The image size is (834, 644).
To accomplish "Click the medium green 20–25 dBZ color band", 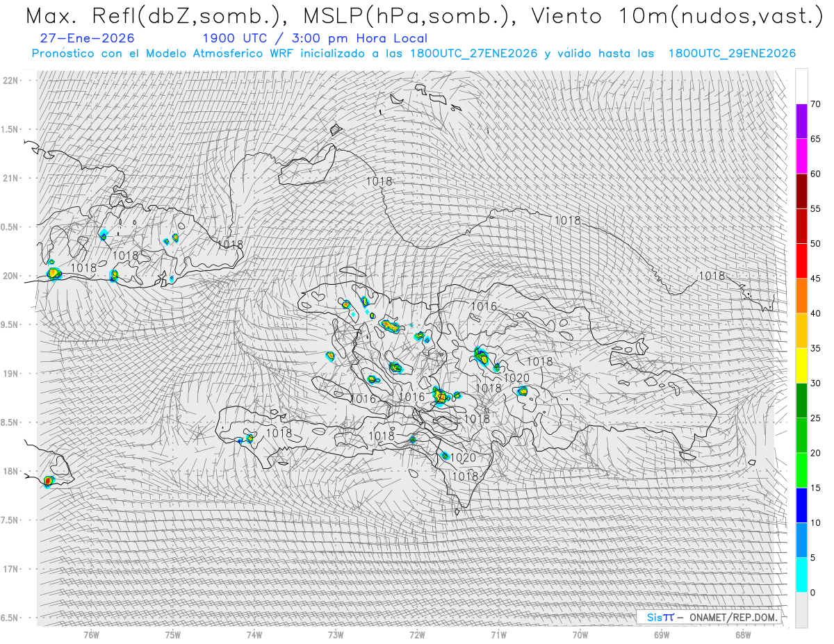I will tap(801, 435).
